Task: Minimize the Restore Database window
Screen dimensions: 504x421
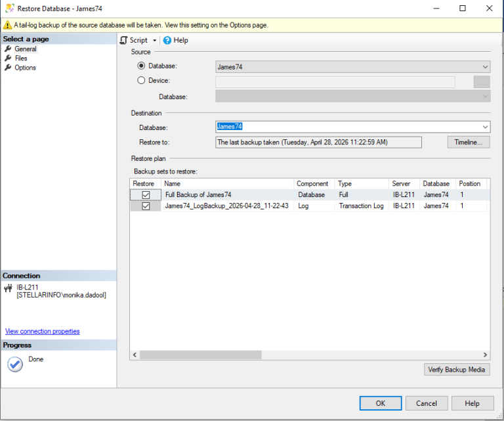Action: pyautogui.click(x=436, y=9)
